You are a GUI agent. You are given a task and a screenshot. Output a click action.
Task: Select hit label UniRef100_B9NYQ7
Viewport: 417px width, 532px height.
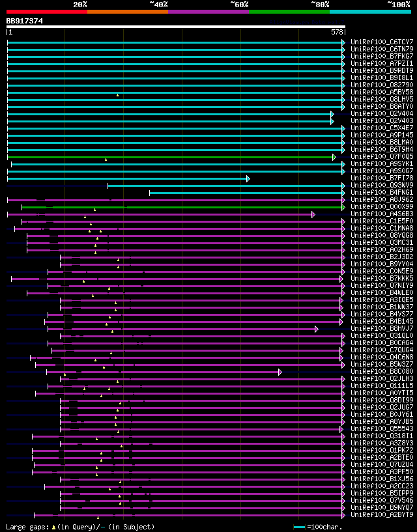point(382,507)
